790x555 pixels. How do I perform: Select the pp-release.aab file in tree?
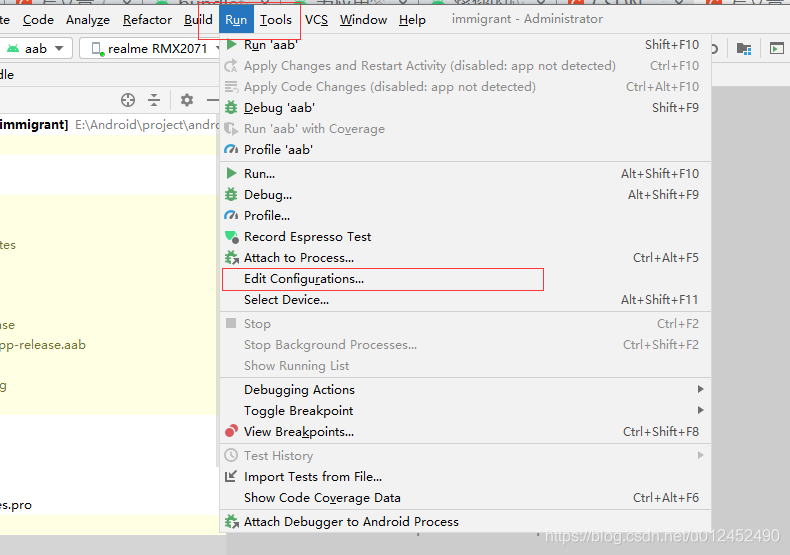pos(42,345)
